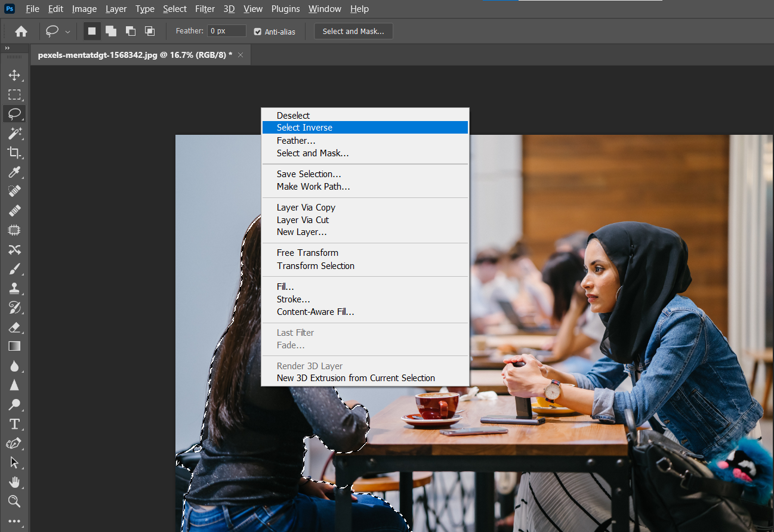Enable Subtract from selection mode
Image resolution: width=774 pixels, height=532 pixels.
130,31
